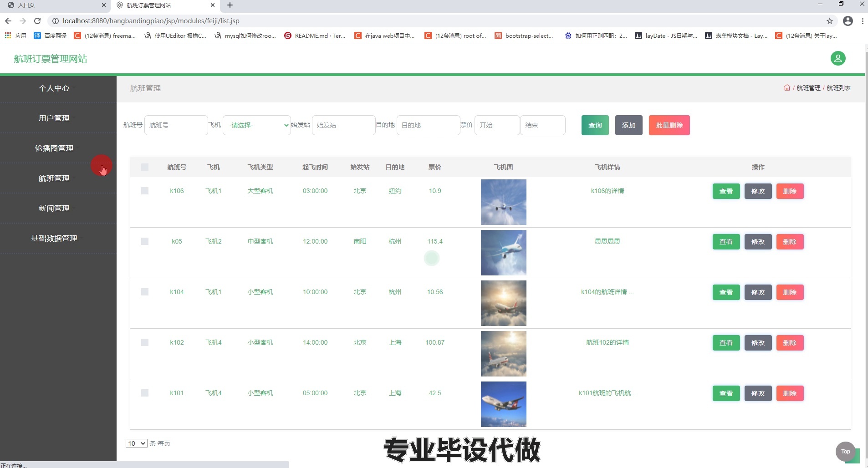The width and height of the screenshot is (868, 468).
Task: Close the 入口页 browser tab
Action: coord(104,5)
